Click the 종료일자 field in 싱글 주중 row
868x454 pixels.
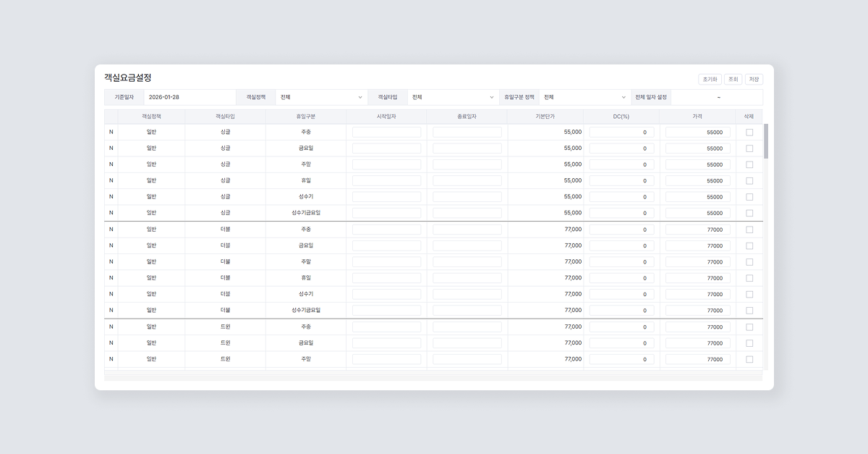pos(467,132)
